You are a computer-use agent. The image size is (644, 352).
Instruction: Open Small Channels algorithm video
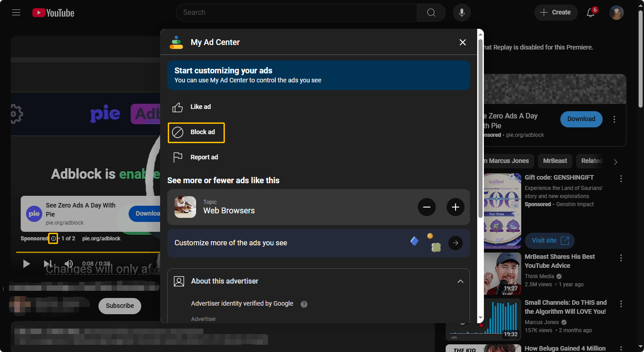566,307
